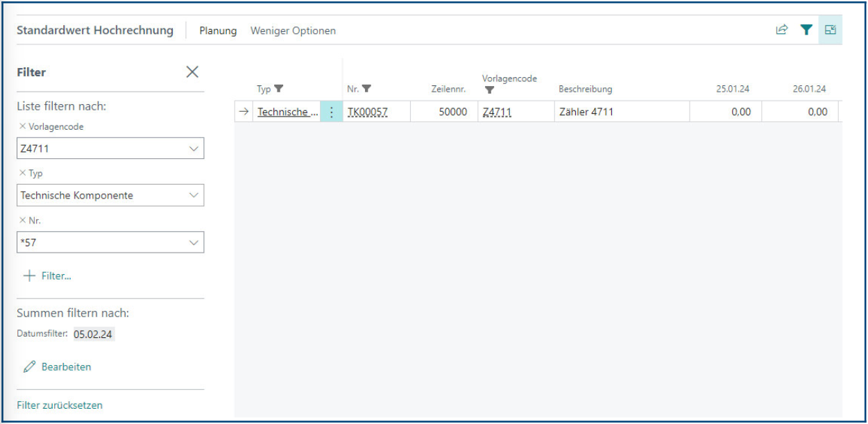Remove the Nr. filter with its X
Screen dimensions: 868x424
pyautogui.click(x=22, y=221)
